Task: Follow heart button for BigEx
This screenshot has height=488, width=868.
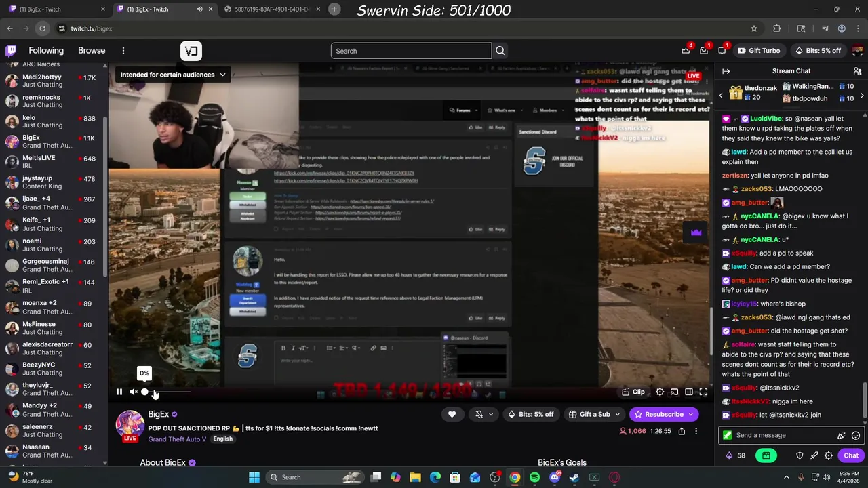Action: coord(452,414)
